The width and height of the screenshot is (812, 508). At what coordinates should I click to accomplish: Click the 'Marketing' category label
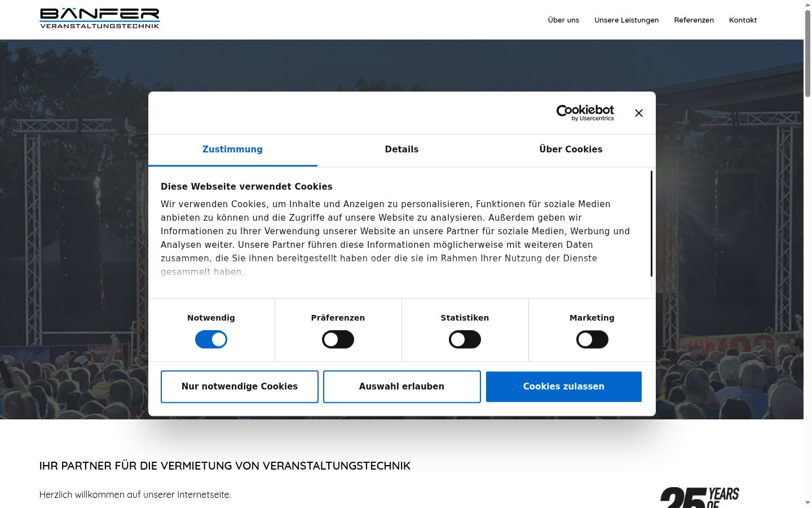[x=592, y=318]
